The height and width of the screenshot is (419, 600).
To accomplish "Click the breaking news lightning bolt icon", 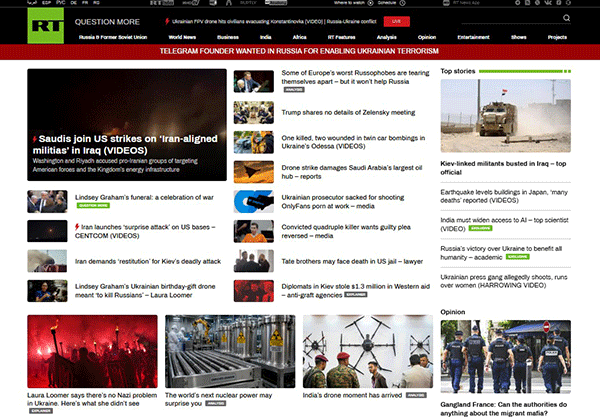I will click(167, 21).
